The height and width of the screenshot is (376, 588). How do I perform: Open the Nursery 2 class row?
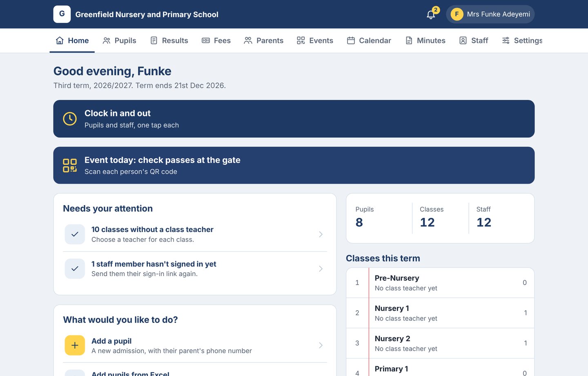tap(440, 343)
